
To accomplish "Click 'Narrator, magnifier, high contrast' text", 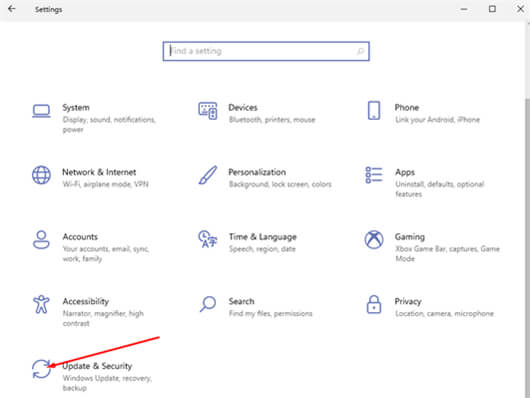I will pyautogui.click(x=103, y=319).
